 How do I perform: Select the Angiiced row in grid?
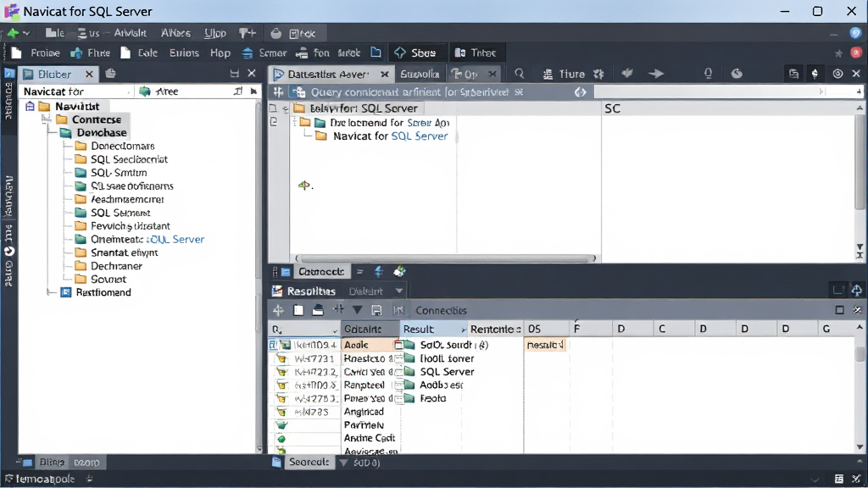coord(364,412)
